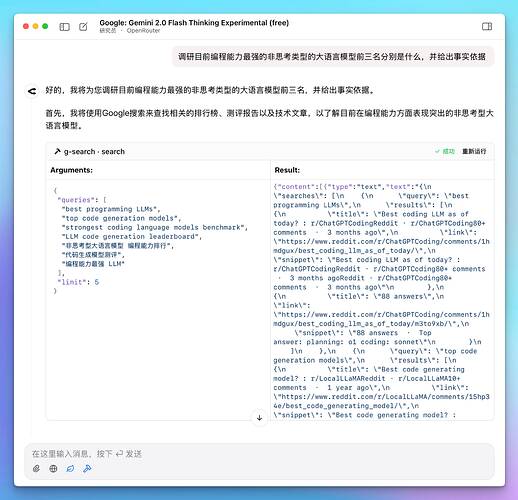
Task: Click the globe web search icon
Action: click(53, 469)
